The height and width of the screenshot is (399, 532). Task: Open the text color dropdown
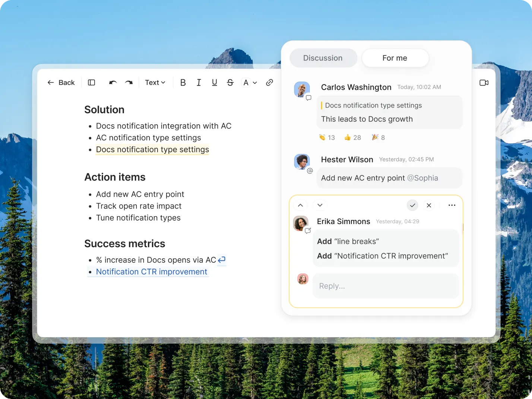[x=250, y=83]
